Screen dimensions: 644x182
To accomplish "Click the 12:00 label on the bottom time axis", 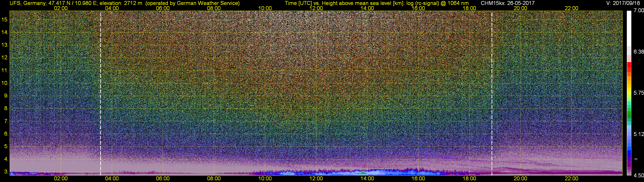I will pos(316,179).
